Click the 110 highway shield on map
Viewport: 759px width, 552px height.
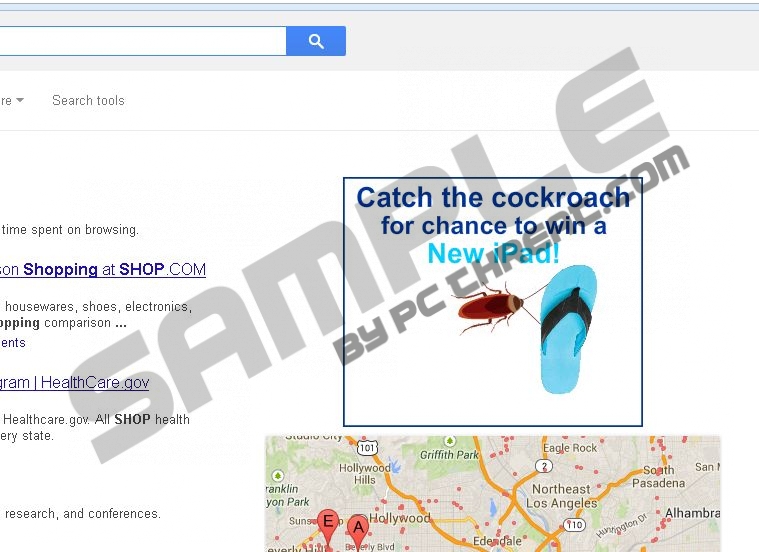(575, 524)
